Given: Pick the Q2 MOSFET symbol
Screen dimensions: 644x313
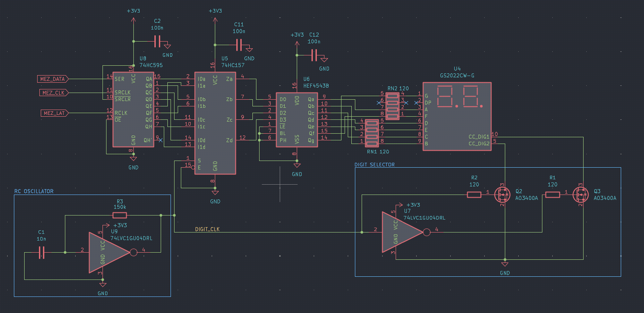Looking at the screenshot, I should click(x=503, y=195).
